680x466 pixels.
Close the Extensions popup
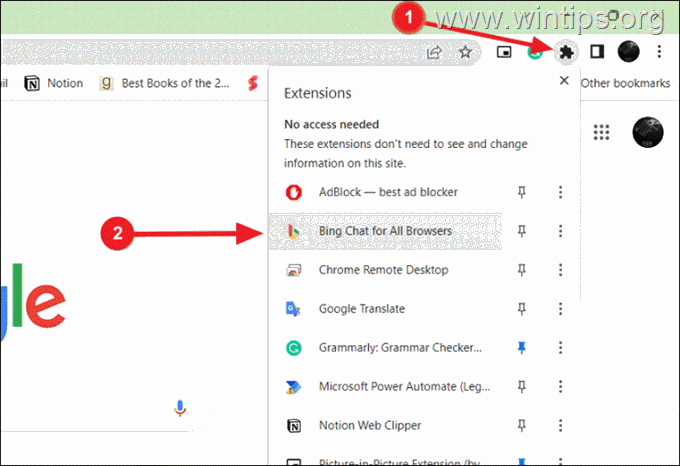(564, 81)
